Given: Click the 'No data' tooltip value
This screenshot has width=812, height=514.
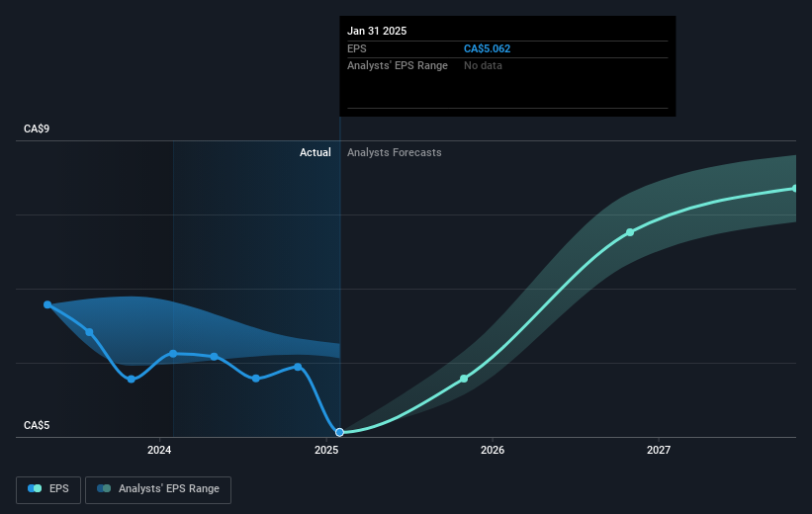Looking at the screenshot, I should pyautogui.click(x=483, y=66).
